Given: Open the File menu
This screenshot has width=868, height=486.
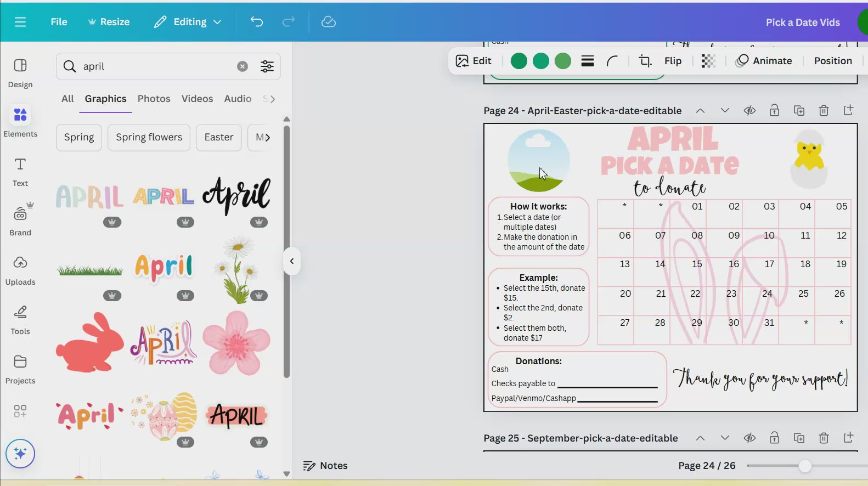Looking at the screenshot, I should 59,22.
